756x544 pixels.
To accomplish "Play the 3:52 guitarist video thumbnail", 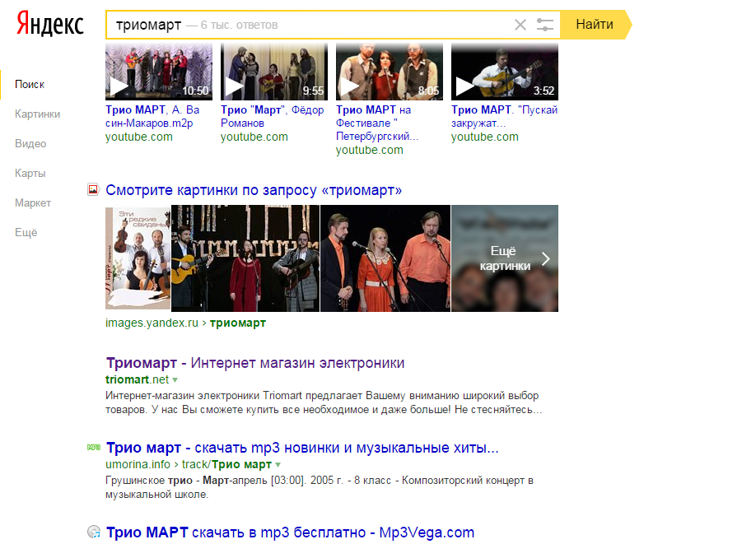I will tap(504, 72).
